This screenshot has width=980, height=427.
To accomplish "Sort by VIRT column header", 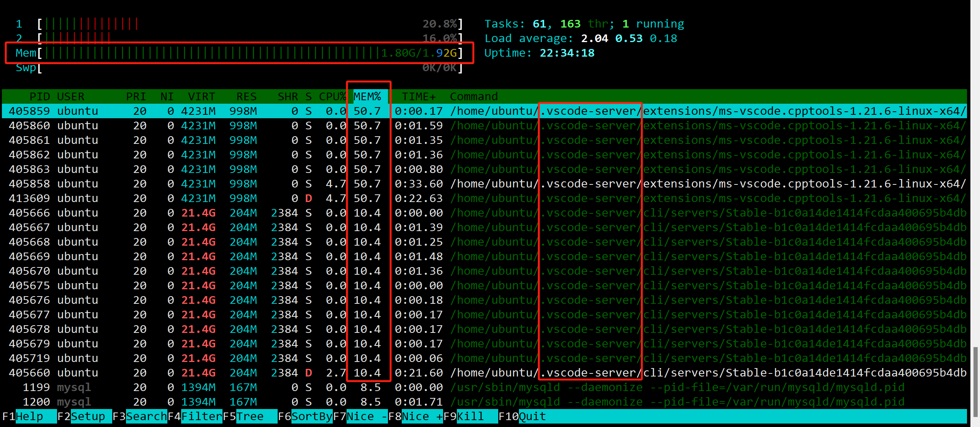I will [201, 96].
